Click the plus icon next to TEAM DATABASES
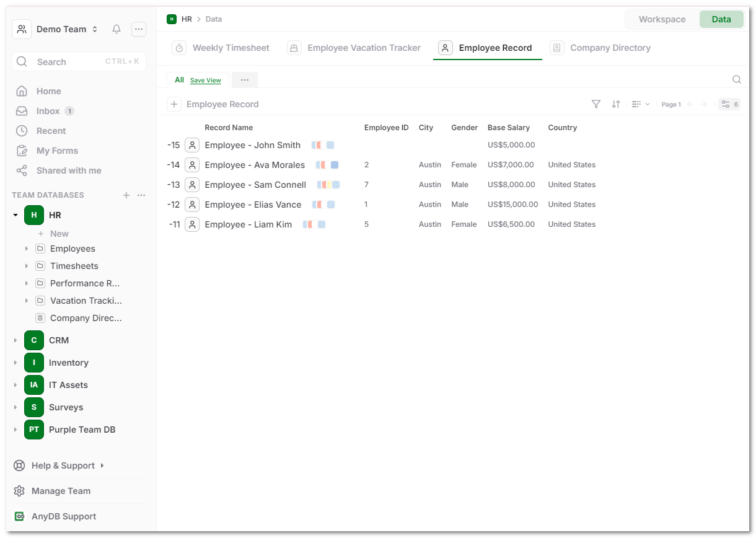The width and height of the screenshot is (756, 538). pos(126,195)
